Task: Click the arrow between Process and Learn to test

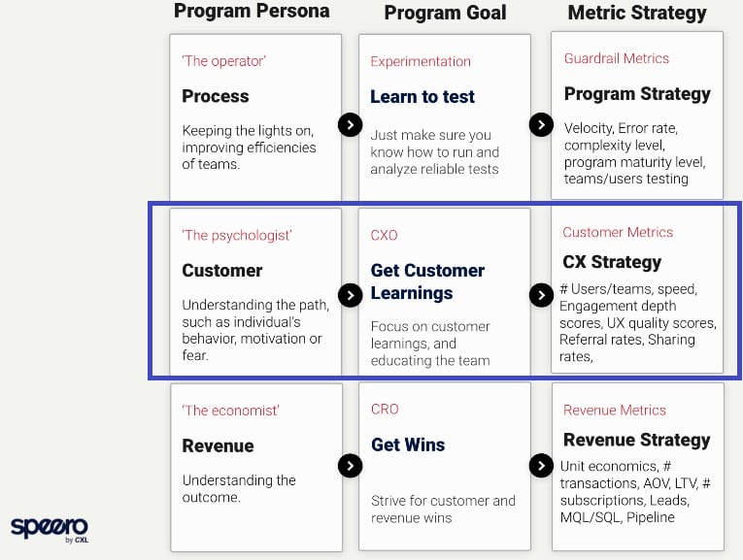Action: (x=351, y=125)
